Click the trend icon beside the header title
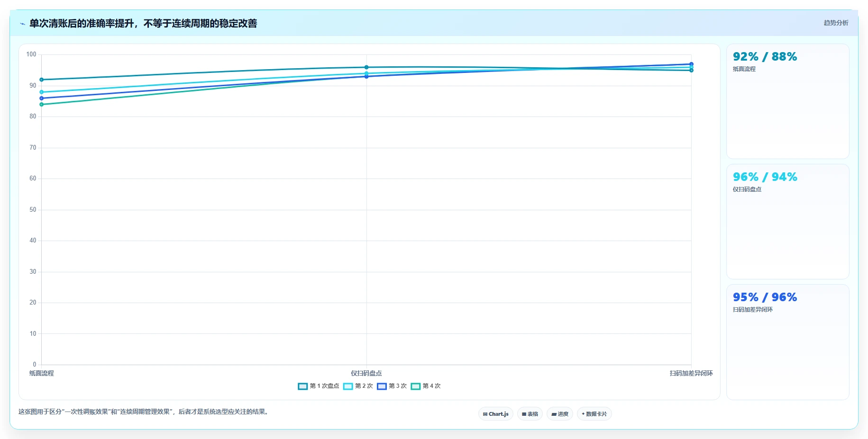 pyautogui.click(x=22, y=24)
